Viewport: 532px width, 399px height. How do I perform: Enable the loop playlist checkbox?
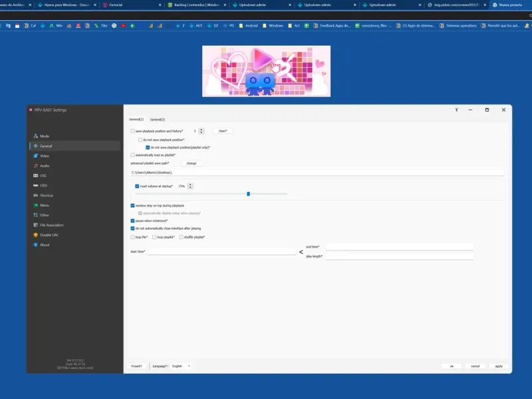(154, 237)
